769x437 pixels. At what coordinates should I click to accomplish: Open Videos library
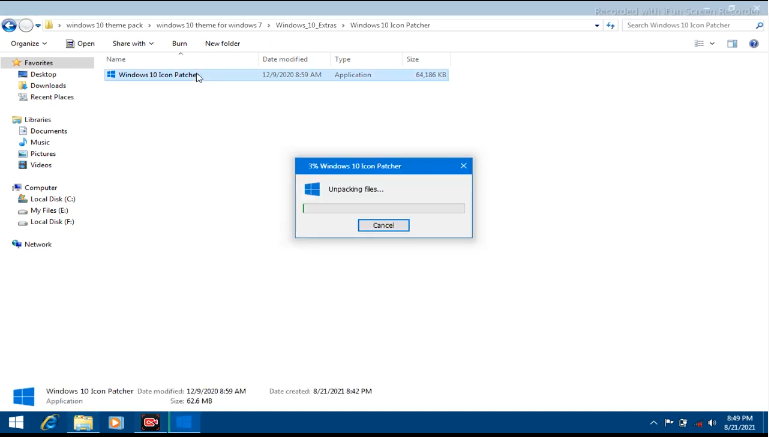tap(41, 165)
